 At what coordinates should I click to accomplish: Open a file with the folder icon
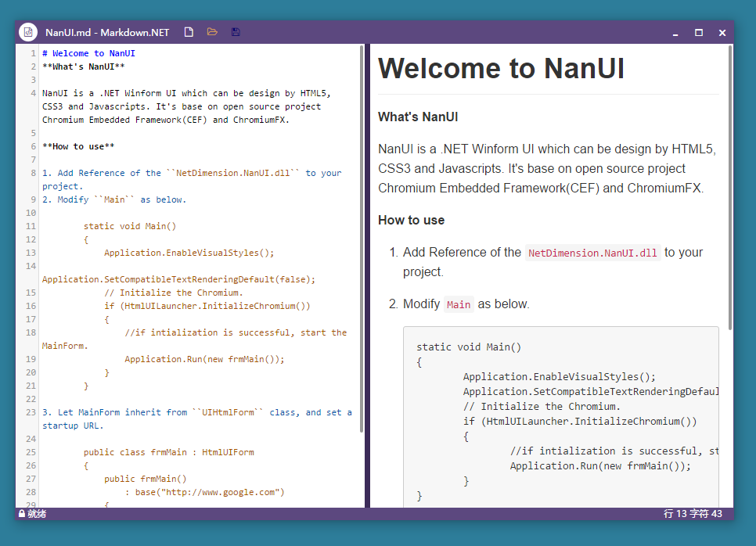click(x=212, y=32)
